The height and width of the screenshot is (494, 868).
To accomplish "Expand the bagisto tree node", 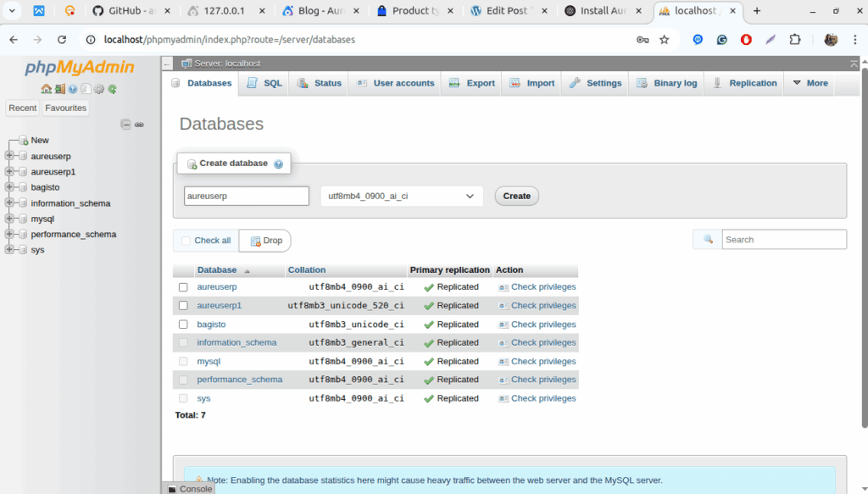I will coord(9,187).
